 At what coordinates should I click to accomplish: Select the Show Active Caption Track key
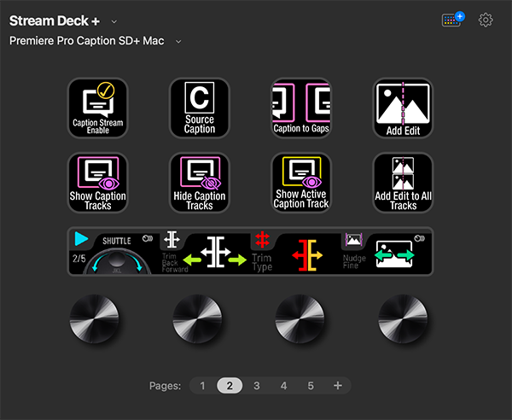click(301, 183)
